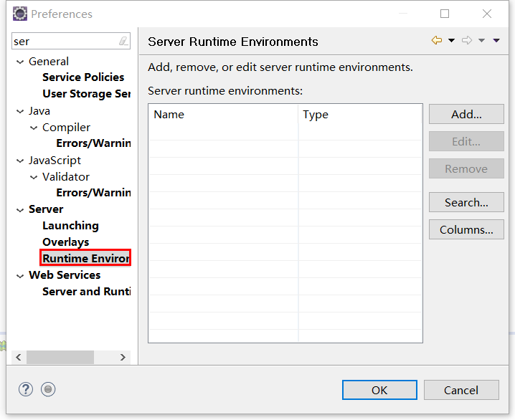Clear the filter text with eraser icon
The width and height of the screenshot is (515, 420).
pos(123,42)
